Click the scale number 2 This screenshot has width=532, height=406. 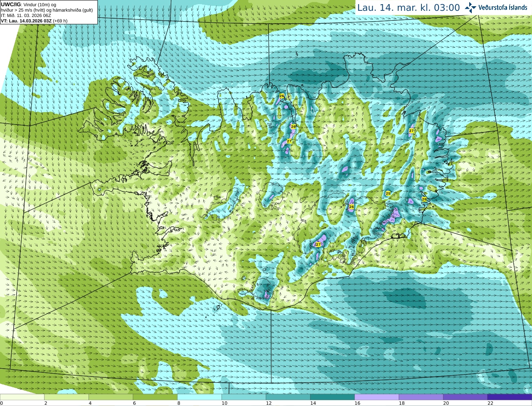coord(46,403)
